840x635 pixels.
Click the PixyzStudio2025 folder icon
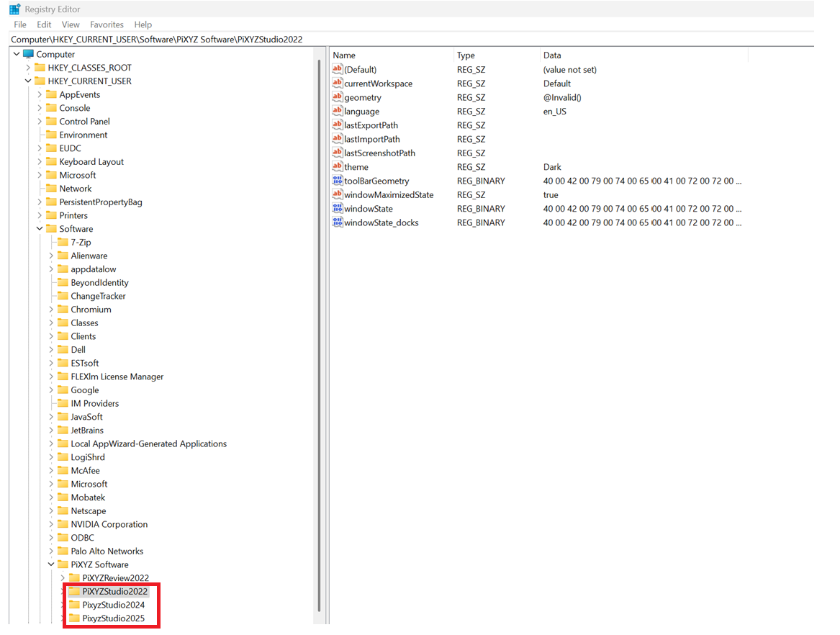[74, 618]
